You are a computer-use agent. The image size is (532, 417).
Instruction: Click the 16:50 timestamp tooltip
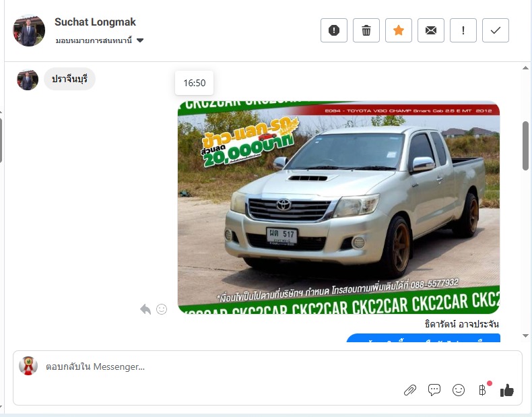click(x=195, y=83)
